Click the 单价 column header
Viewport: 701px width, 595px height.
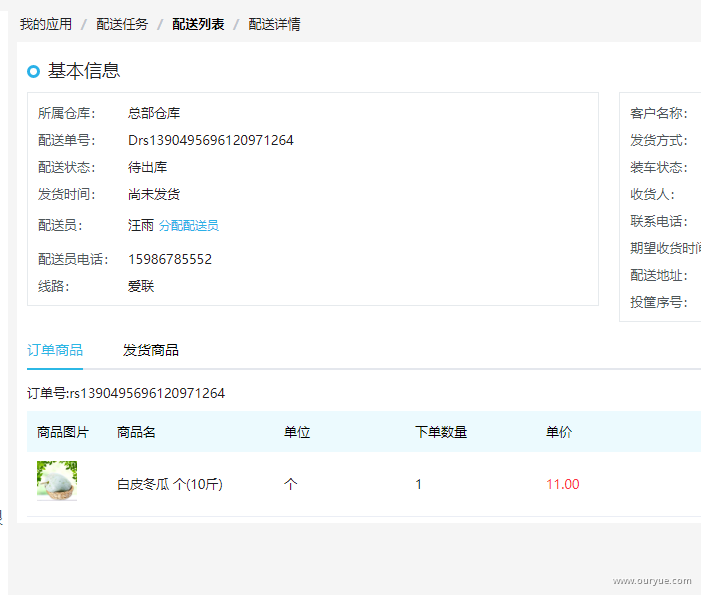[559, 432]
